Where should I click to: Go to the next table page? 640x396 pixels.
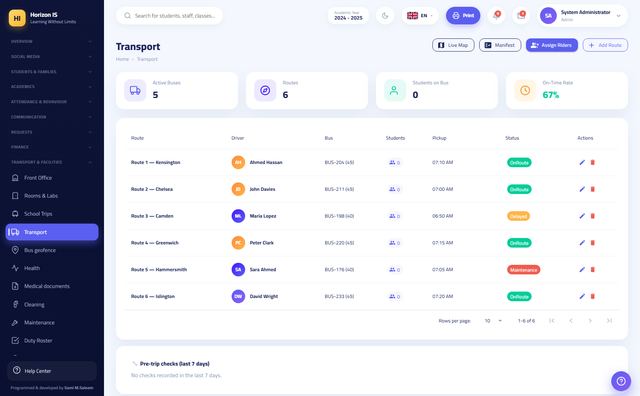[x=590, y=321]
